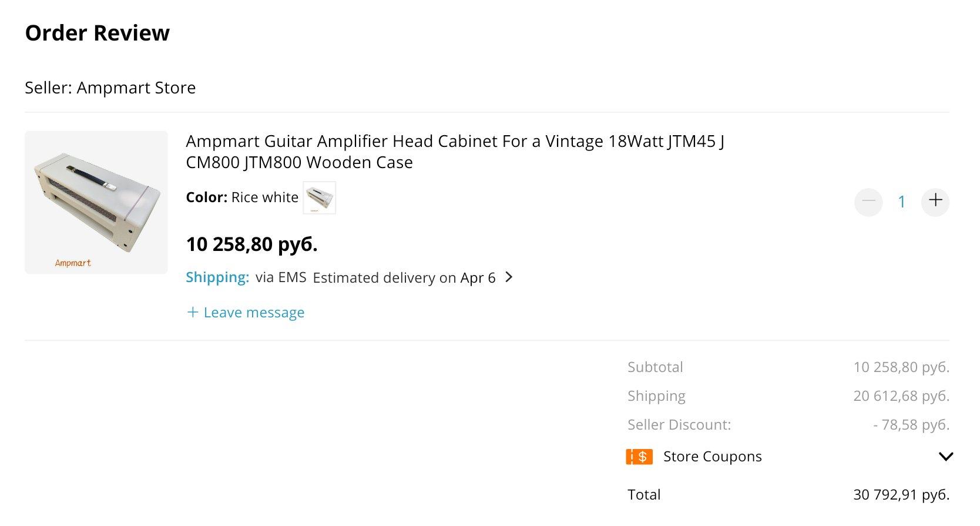
Task: Click the Estimated delivery on Apr 6 text
Action: tap(404, 277)
